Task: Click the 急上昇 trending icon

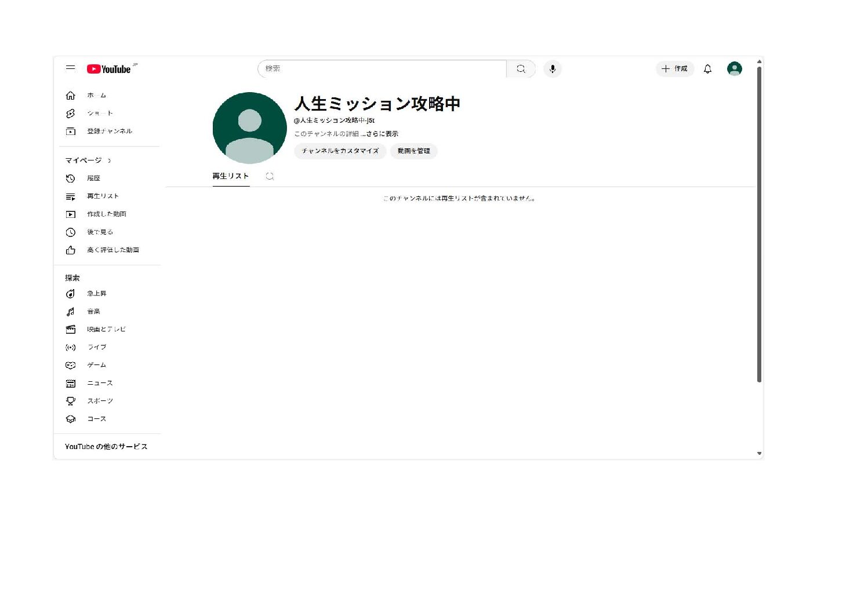Action: (x=71, y=294)
